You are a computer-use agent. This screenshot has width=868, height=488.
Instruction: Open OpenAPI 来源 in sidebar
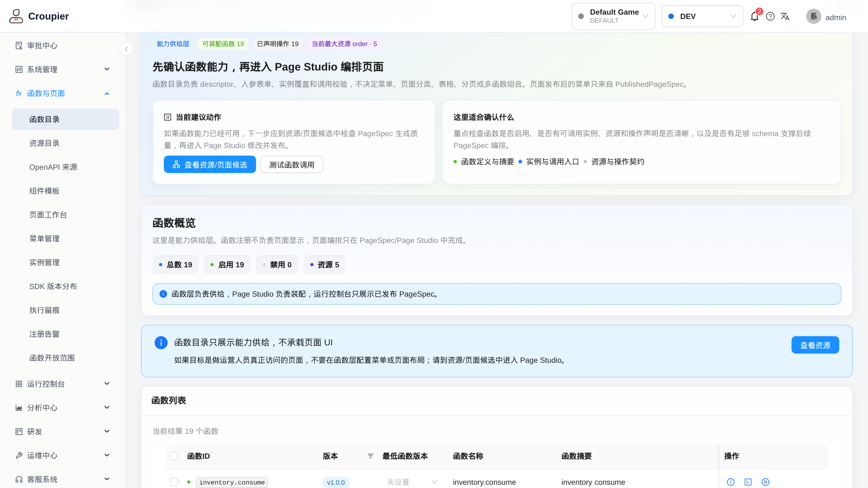[66, 167]
